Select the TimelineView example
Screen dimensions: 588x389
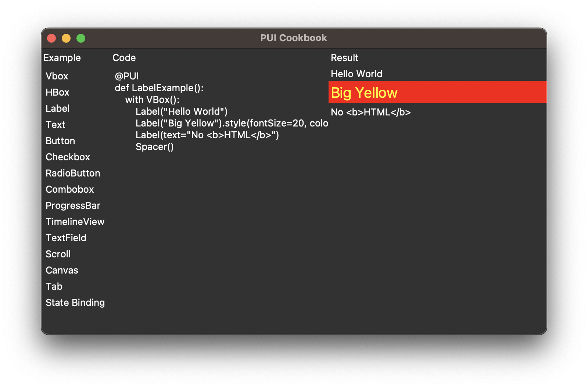coord(75,222)
